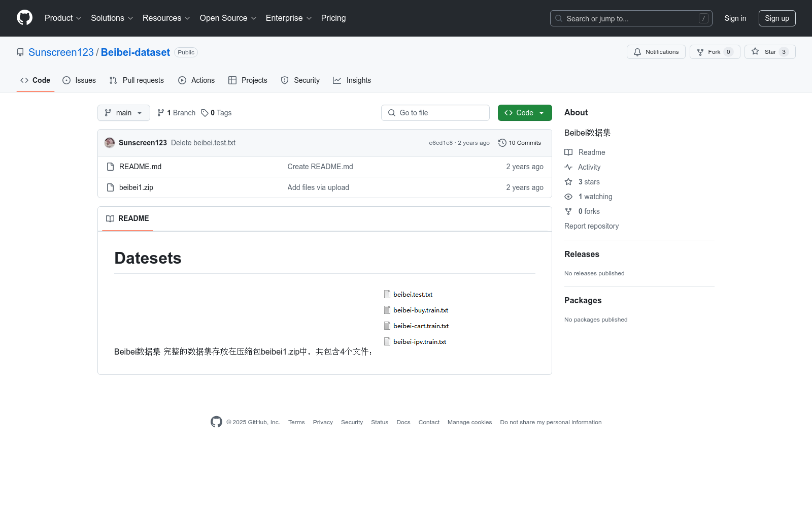Open the Pricing link
Image resolution: width=812 pixels, height=508 pixels.
point(333,18)
